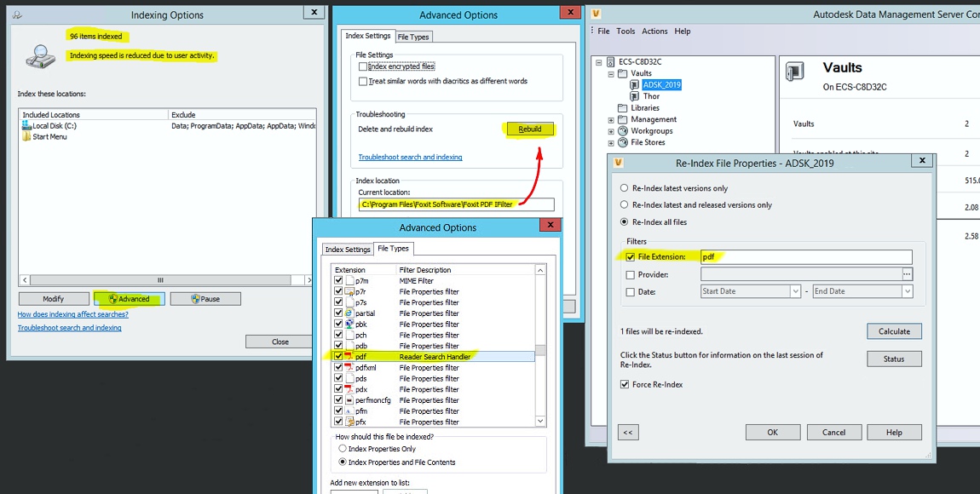The height and width of the screenshot is (494, 980).
Task: Toggle Treat similar words with diacritics checkbox
Action: [362, 81]
